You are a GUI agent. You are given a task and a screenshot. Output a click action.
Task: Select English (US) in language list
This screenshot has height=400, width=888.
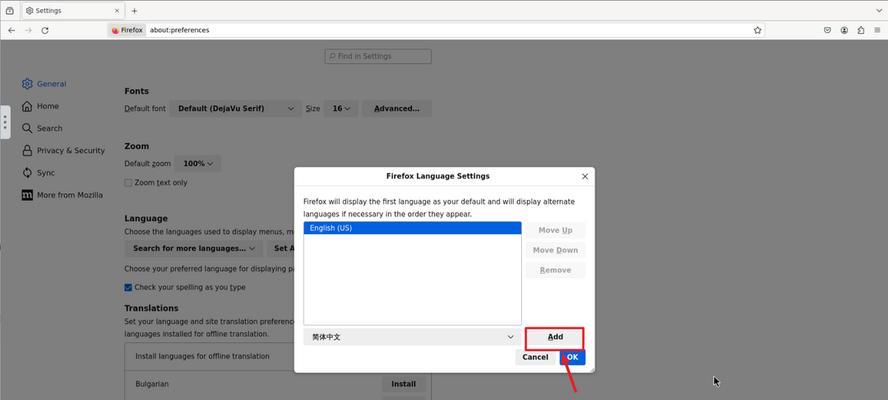pyautogui.click(x=412, y=228)
